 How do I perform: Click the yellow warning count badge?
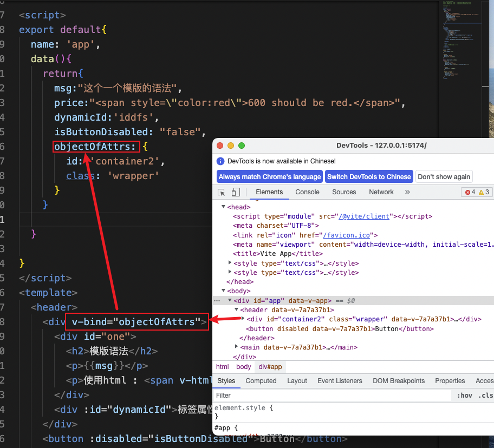484,192
